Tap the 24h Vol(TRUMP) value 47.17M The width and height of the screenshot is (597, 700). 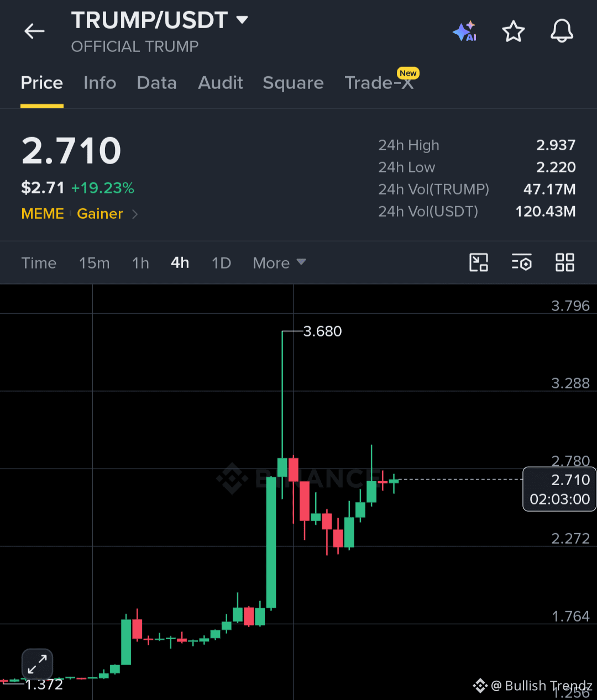[549, 190]
